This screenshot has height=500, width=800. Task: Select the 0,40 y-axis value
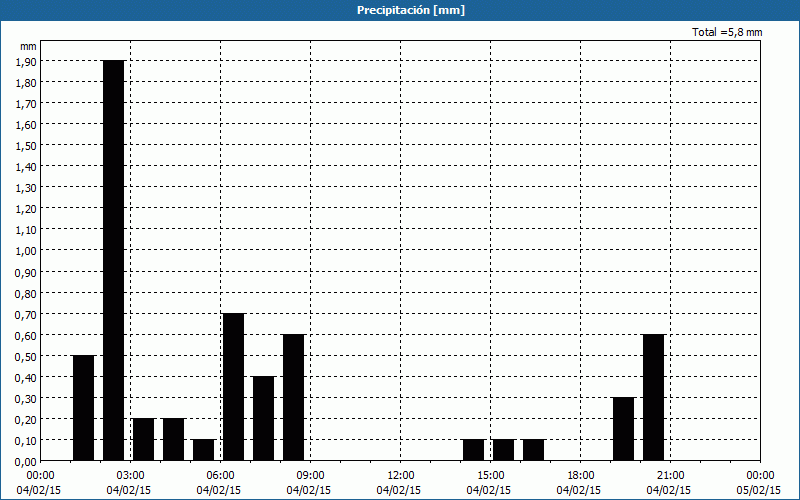point(26,377)
